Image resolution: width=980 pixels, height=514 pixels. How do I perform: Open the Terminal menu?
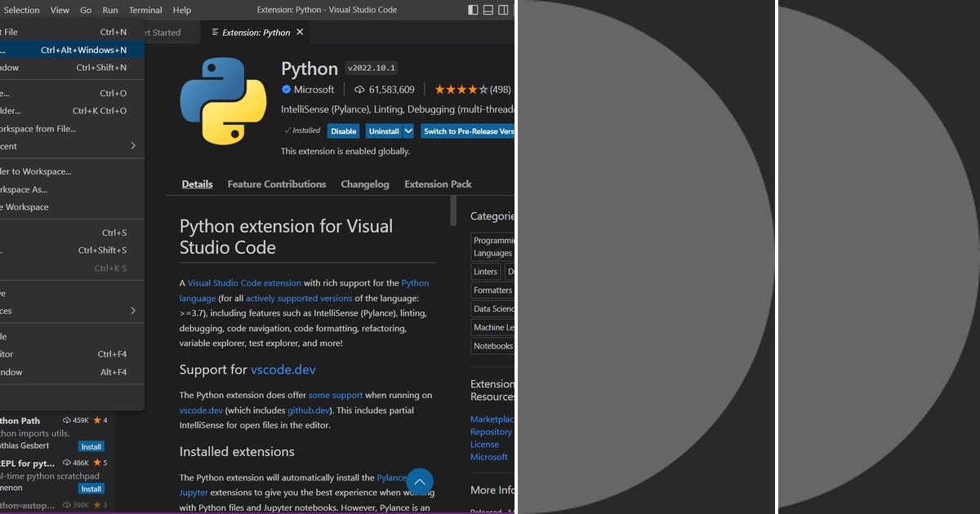click(x=145, y=10)
